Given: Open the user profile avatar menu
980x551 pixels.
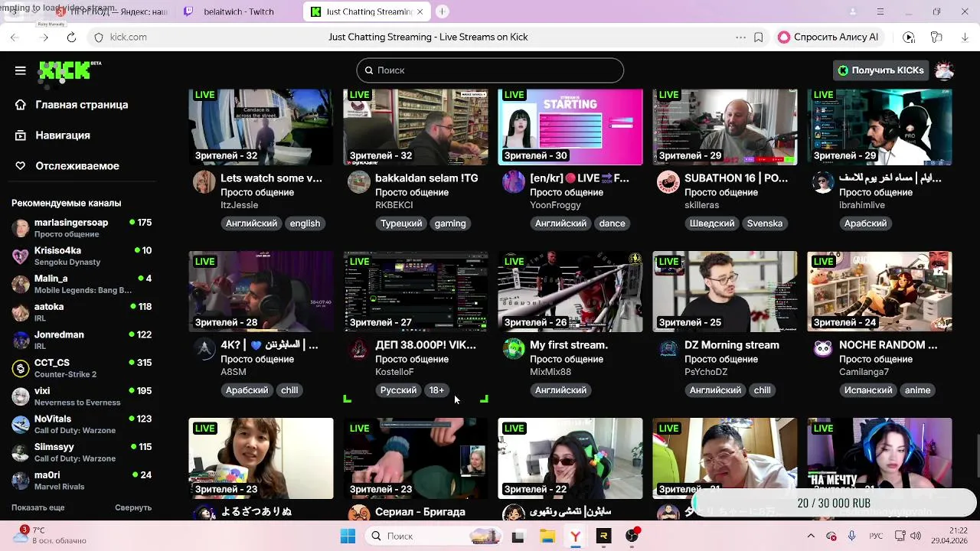Looking at the screenshot, I should [x=944, y=70].
